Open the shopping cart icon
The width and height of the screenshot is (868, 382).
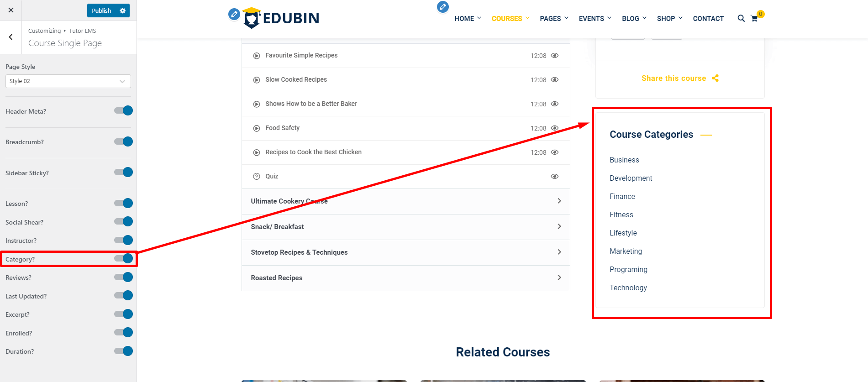(x=754, y=19)
